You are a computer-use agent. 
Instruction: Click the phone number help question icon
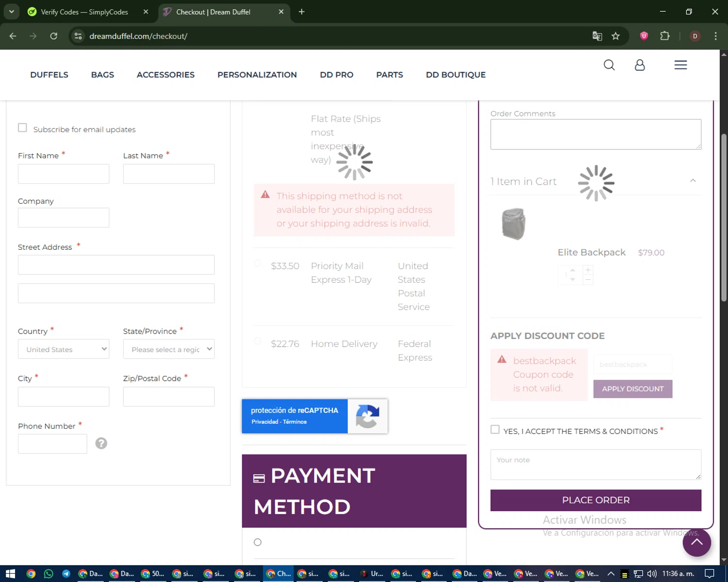[101, 443]
